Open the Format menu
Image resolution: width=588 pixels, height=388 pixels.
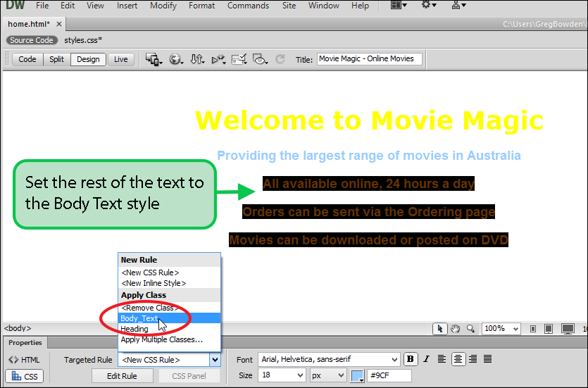pos(201,6)
